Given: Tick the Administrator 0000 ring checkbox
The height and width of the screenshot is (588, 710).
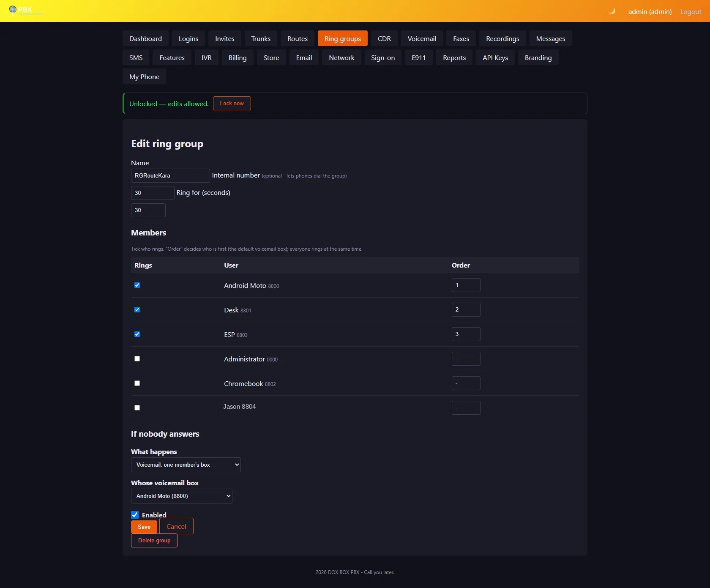Looking at the screenshot, I should (x=137, y=359).
